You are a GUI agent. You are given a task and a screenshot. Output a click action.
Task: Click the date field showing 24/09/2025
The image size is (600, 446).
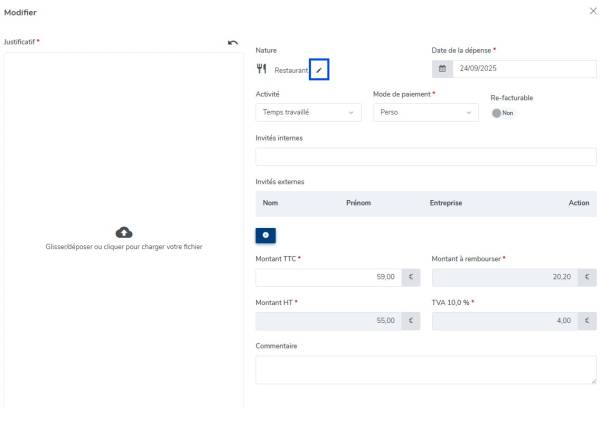pyautogui.click(x=524, y=70)
